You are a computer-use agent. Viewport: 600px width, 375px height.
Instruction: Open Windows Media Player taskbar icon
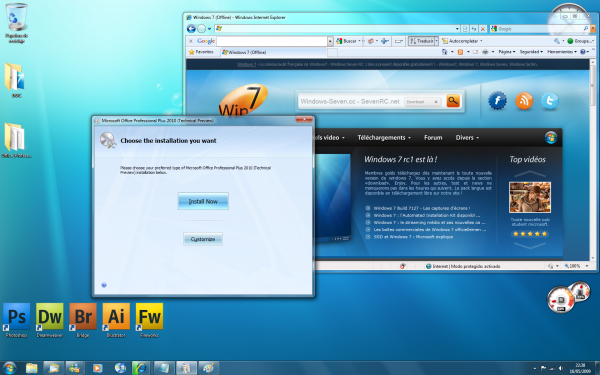[x=97, y=368]
